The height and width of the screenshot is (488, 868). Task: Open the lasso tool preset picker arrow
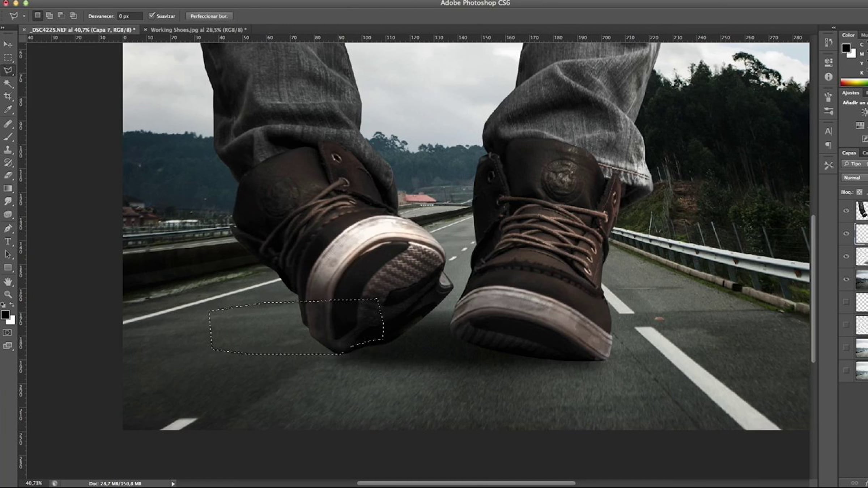point(24,16)
